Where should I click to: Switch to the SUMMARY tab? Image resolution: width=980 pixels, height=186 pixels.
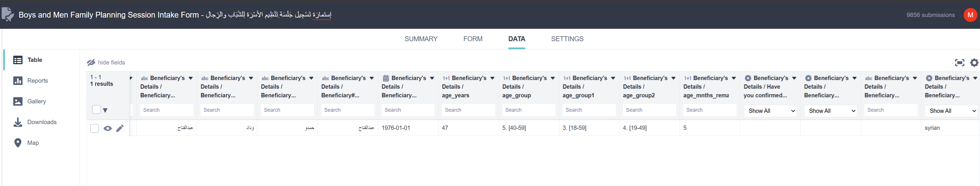(x=421, y=39)
